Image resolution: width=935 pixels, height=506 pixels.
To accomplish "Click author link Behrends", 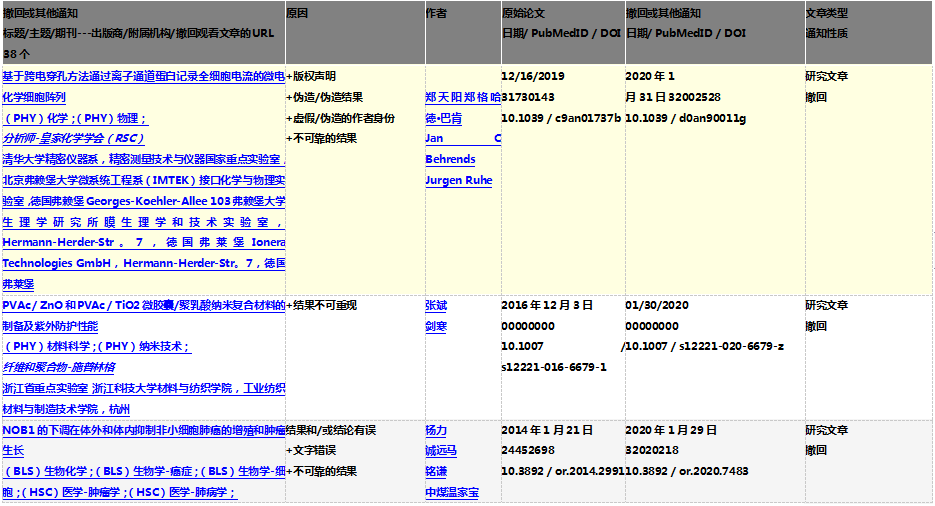I will [x=450, y=159].
